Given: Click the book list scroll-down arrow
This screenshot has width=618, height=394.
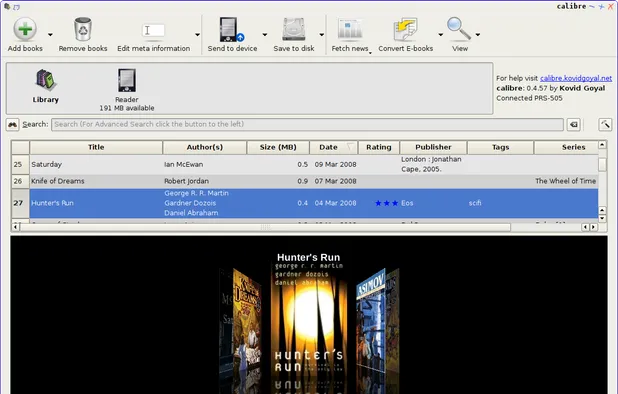Looking at the screenshot, I should 602,218.
